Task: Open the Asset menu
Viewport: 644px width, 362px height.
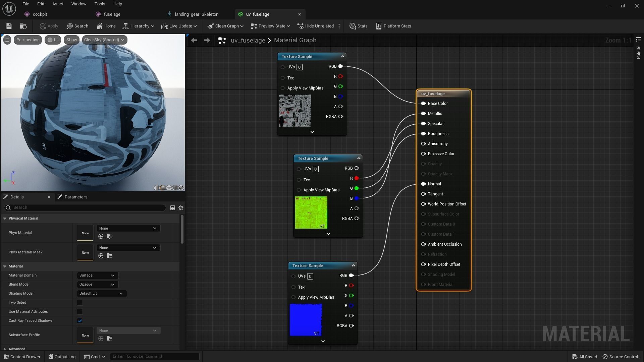Action: point(58,4)
